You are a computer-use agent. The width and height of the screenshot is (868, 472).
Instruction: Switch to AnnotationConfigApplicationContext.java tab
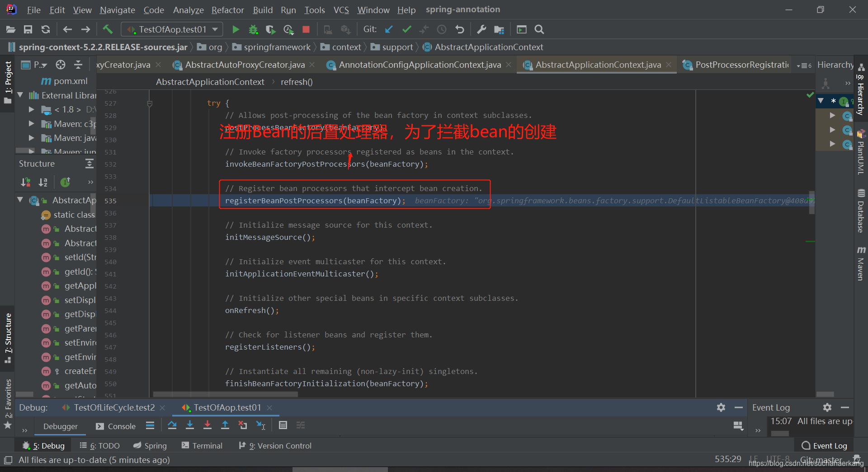pos(420,65)
